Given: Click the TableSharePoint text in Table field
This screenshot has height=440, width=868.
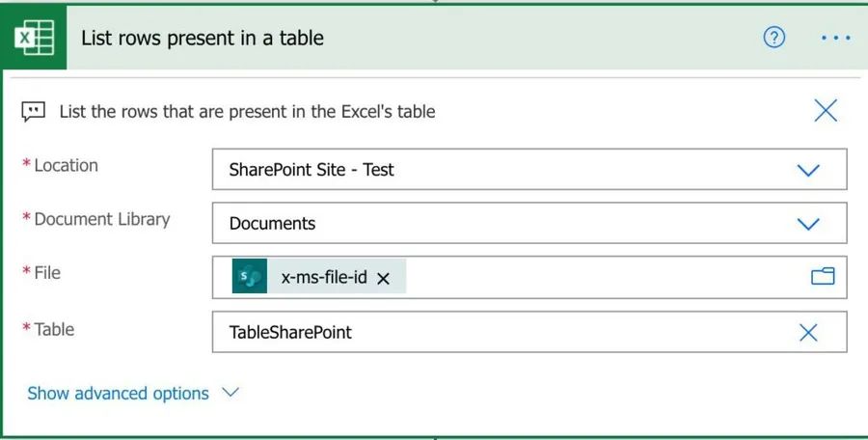Looking at the screenshot, I should click(x=290, y=332).
